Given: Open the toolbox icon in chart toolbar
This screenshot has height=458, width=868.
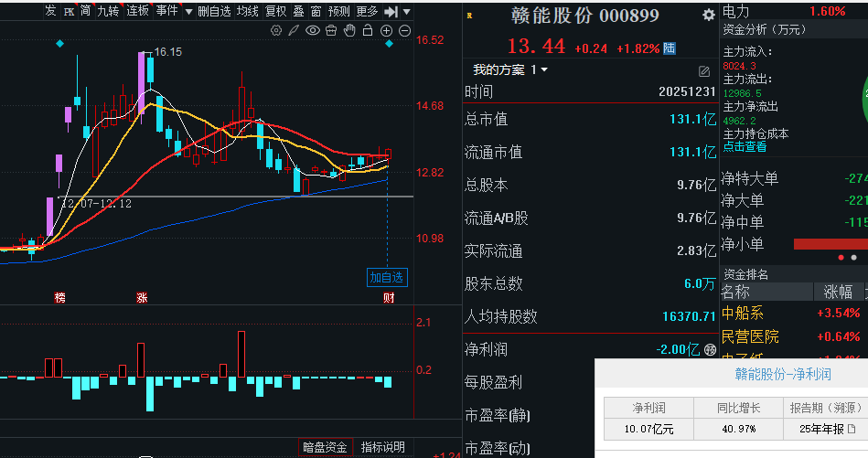Looking at the screenshot, I should pyautogui.click(x=331, y=31).
